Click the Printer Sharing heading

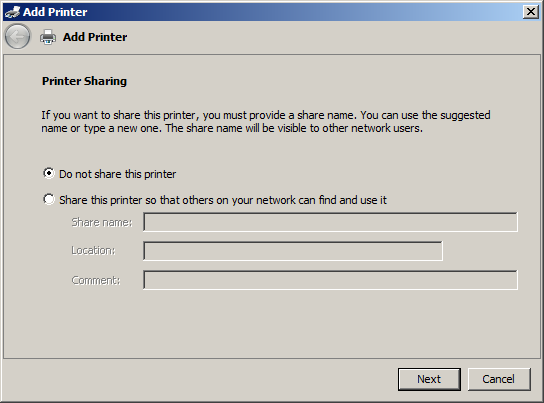tap(84, 81)
